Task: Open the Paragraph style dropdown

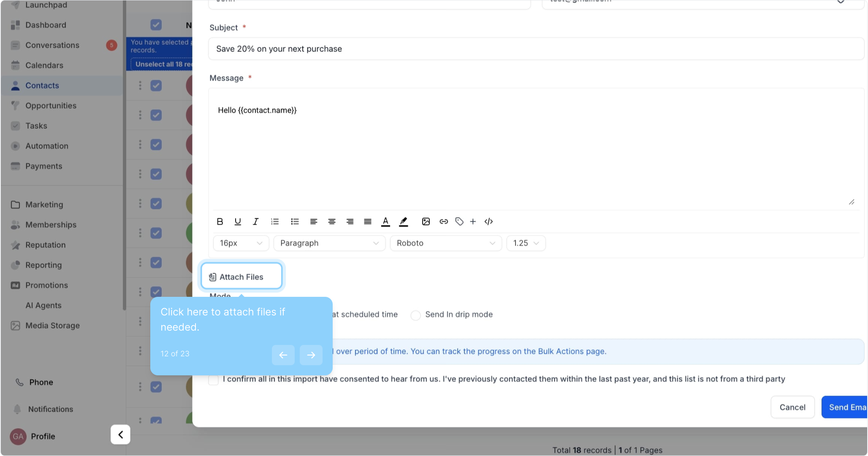Action: [329, 243]
